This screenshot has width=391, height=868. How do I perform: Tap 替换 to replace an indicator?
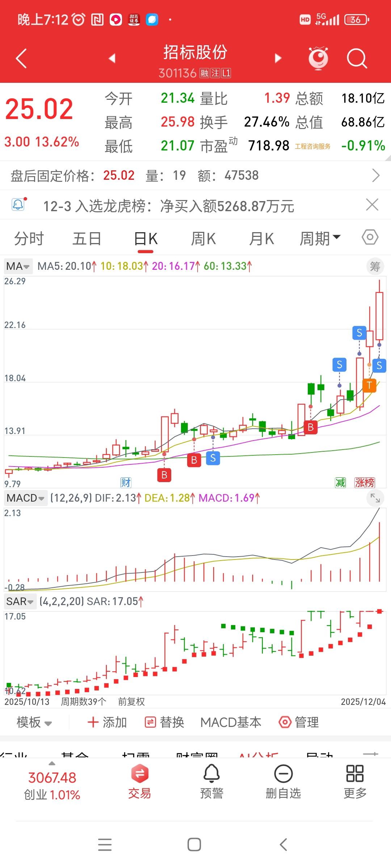point(164,722)
